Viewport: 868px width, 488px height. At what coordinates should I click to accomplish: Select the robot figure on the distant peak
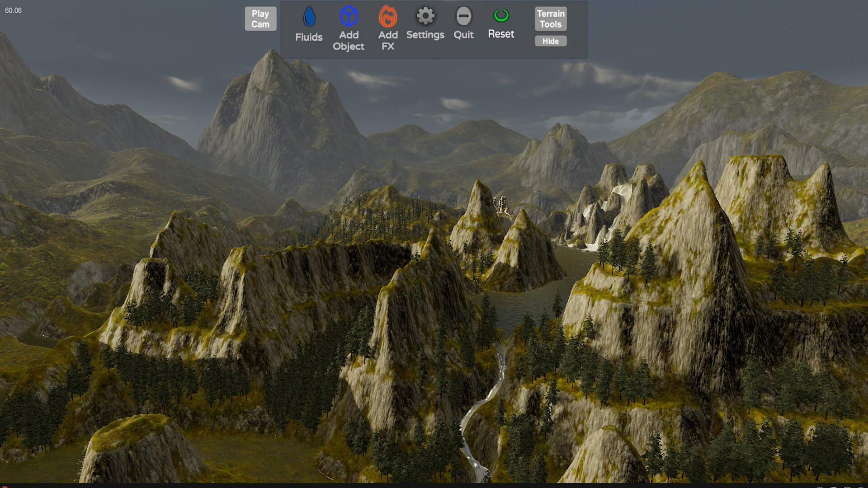(501, 202)
